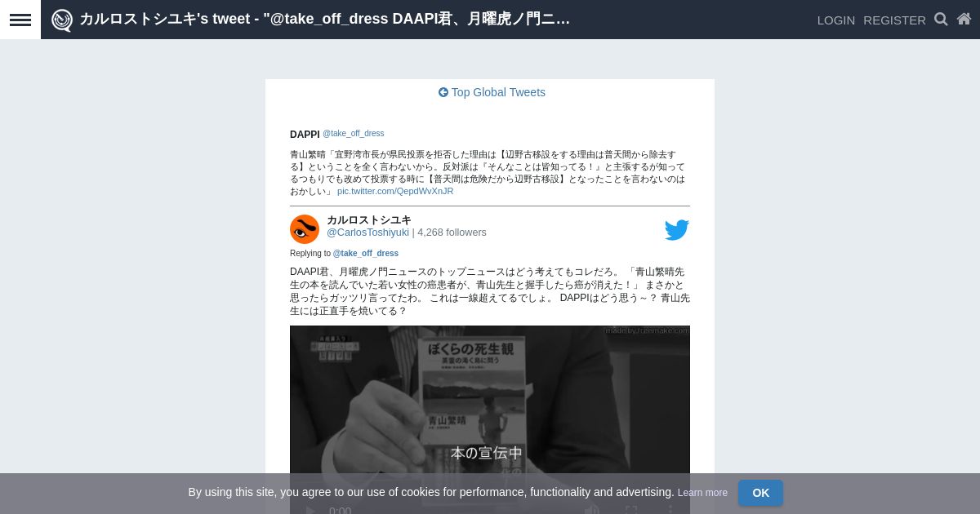The width and height of the screenshot is (980, 514).
Task: Go to the home icon
Action: pos(964,19)
